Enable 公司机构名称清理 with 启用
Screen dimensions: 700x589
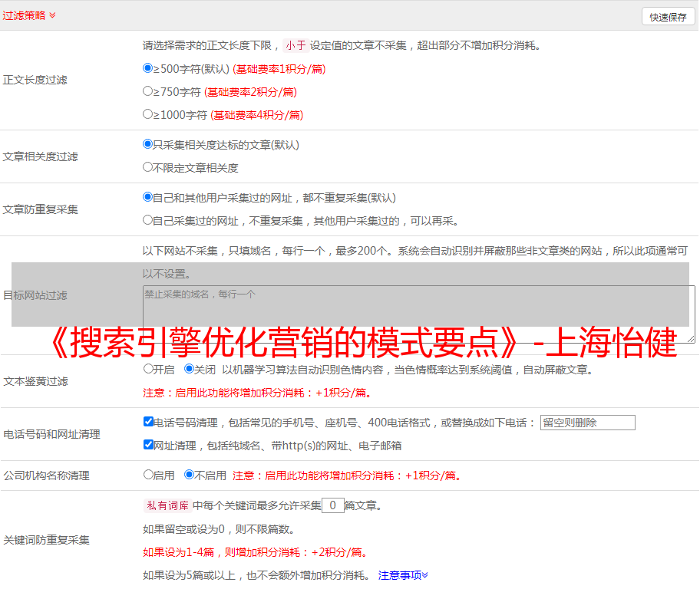(148, 475)
